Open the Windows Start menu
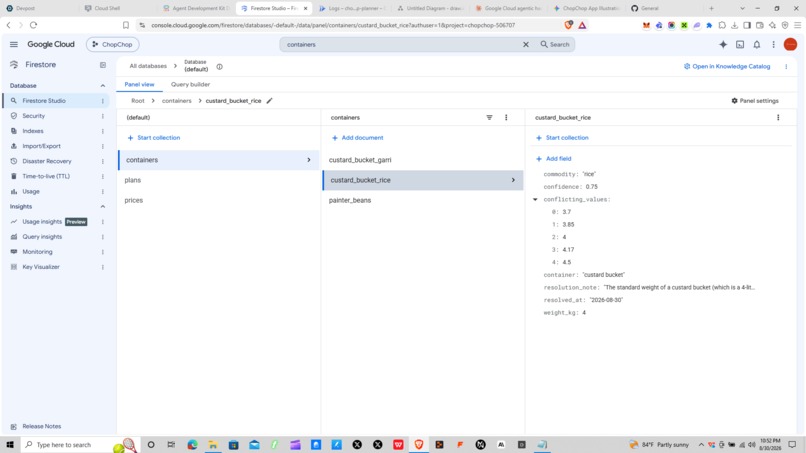The width and height of the screenshot is (806, 453). click(10, 445)
